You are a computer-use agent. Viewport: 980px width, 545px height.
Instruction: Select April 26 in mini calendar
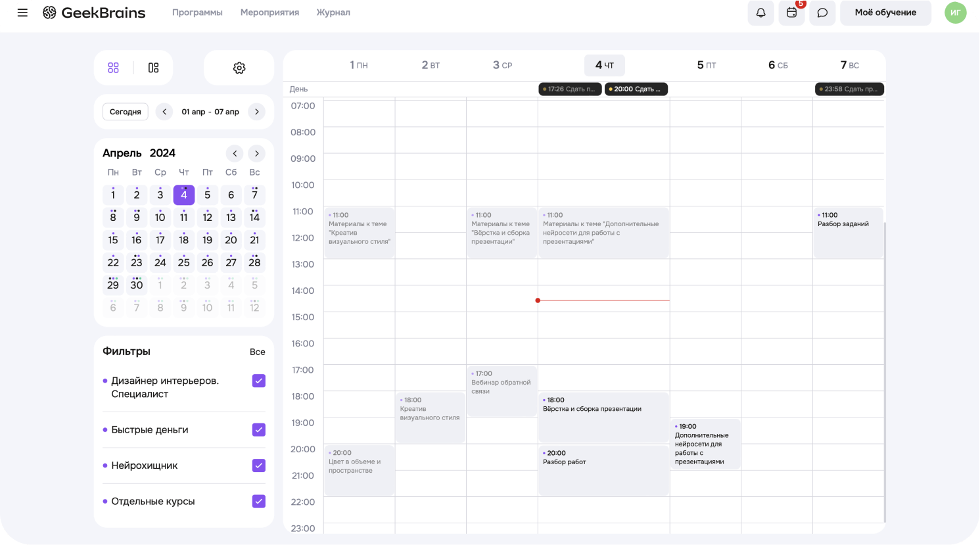pos(208,262)
